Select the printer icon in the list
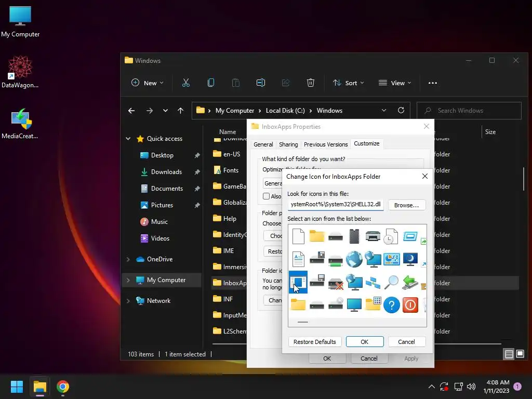This screenshot has width=532, height=399. (373, 236)
